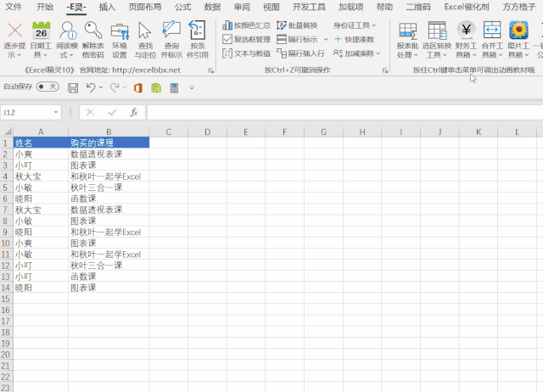
Task: Click the 解除表格密码 key icon
Action: click(92, 40)
